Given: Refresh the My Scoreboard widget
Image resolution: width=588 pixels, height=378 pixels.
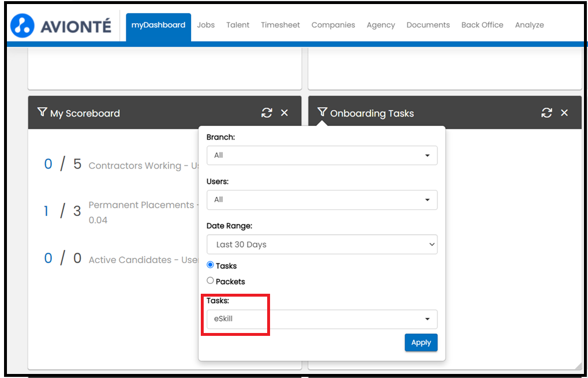Looking at the screenshot, I should (x=267, y=113).
